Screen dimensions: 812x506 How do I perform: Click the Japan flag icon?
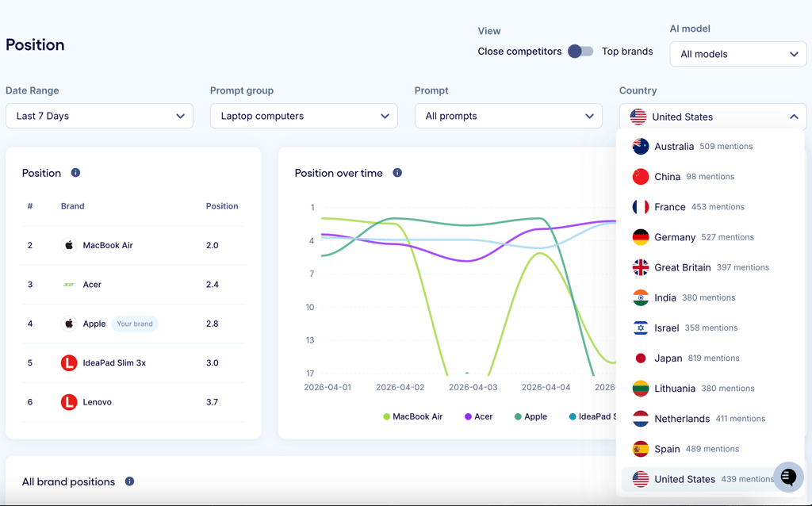click(641, 358)
